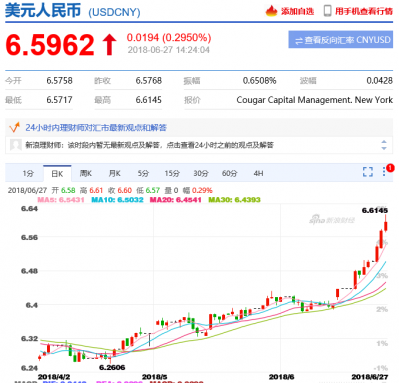Open the 60分 chart tab
This screenshot has width=399, height=383.
[229, 173]
